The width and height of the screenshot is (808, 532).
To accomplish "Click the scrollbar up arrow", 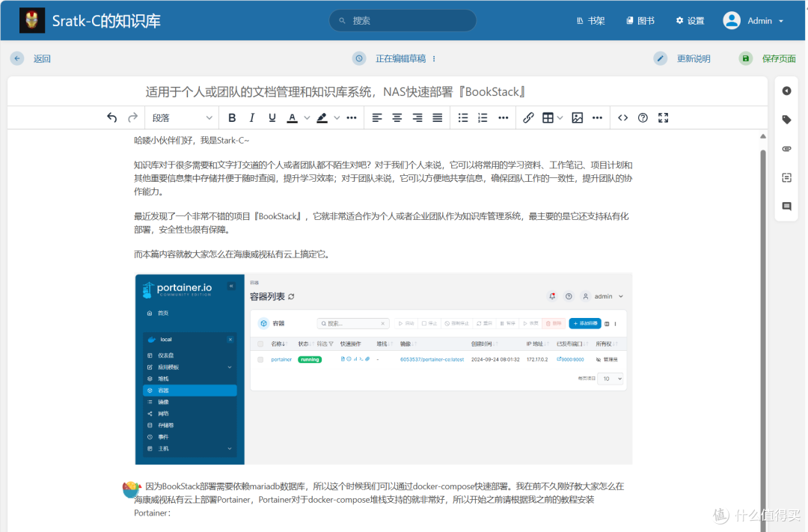I will click(x=763, y=136).
